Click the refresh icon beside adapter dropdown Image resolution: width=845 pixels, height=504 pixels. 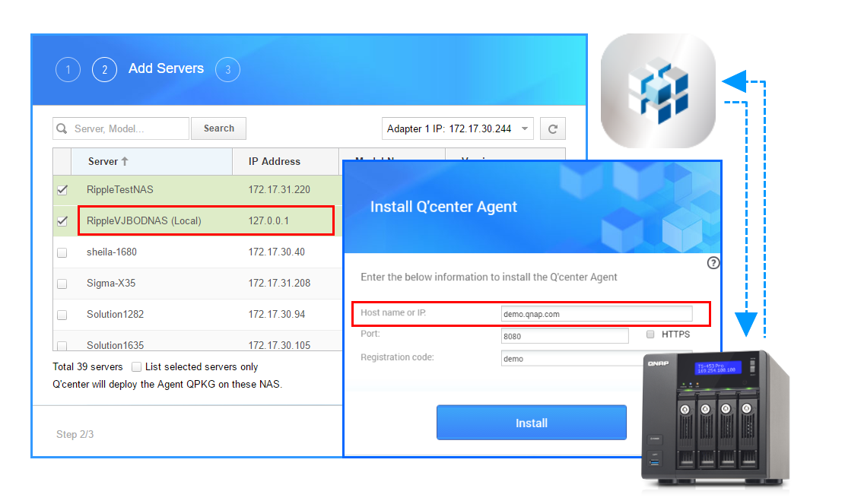tap(553, 129)
